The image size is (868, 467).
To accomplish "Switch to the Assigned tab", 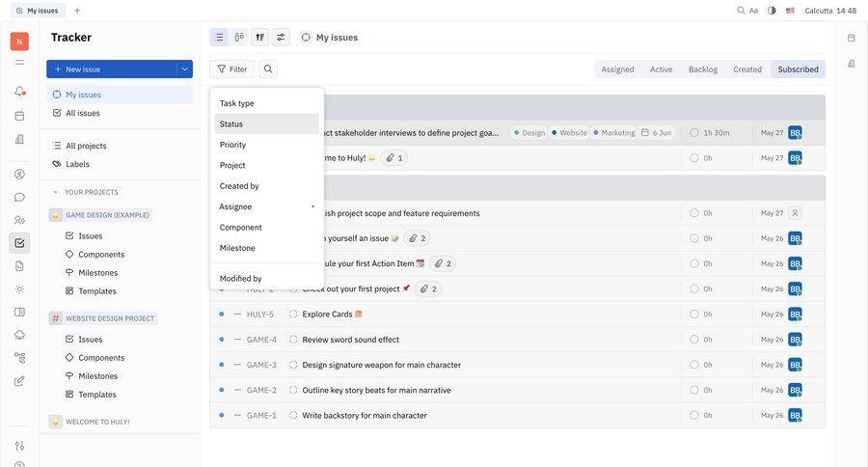I will click(617, 69).
